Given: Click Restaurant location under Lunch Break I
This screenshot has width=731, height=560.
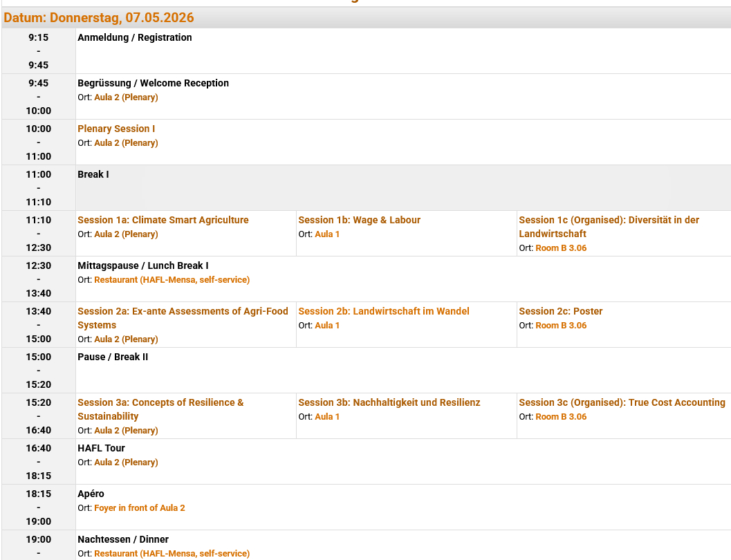Looking at the screenshot, I should tap(172, 280).
